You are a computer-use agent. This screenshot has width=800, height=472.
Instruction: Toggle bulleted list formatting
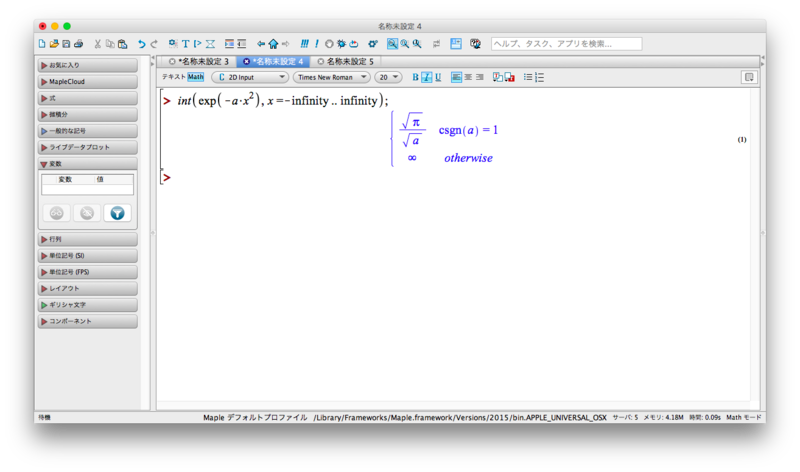(x=528, y=77)
